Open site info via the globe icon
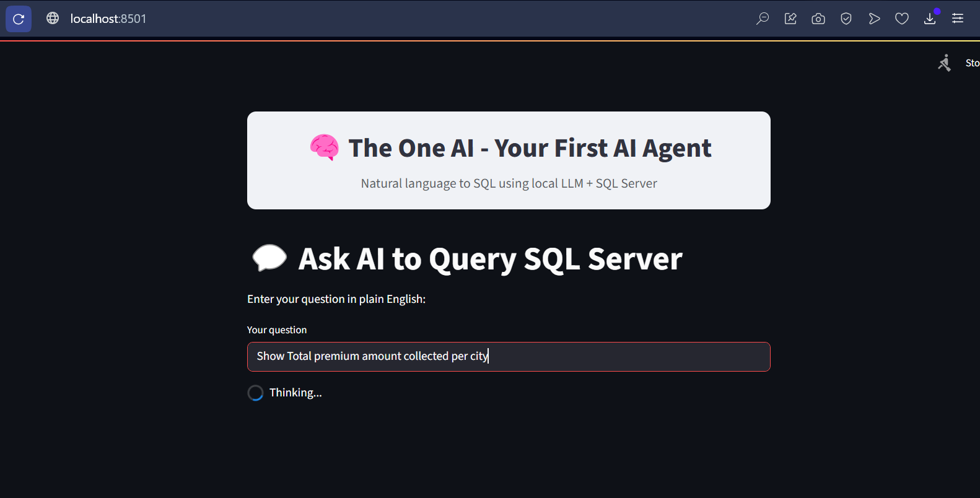The width and height of the screenshot is (980, 498). (x=53, y=19)
